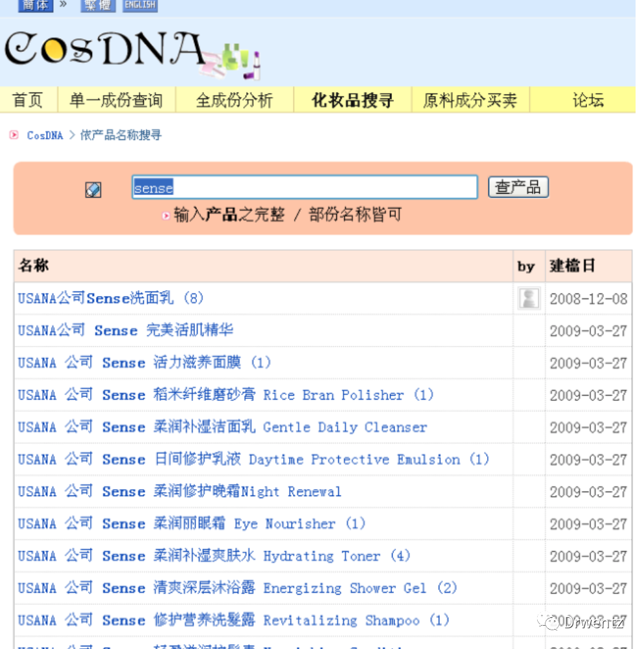Click inside the product search input field

click(305, 187)
